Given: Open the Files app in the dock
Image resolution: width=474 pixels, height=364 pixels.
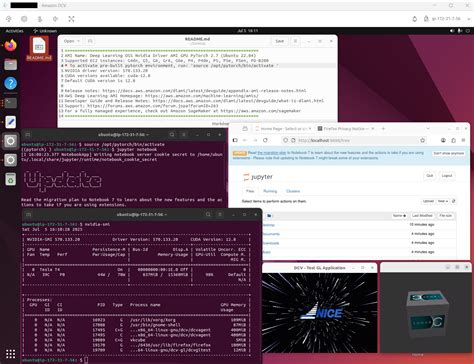Looking at the screenshot, I should coord(11,64).
